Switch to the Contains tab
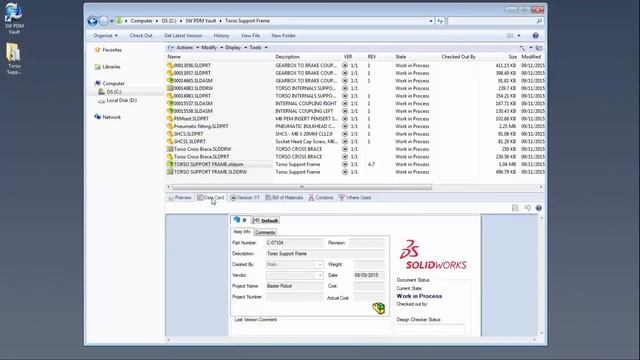 (x=321, y=198)
